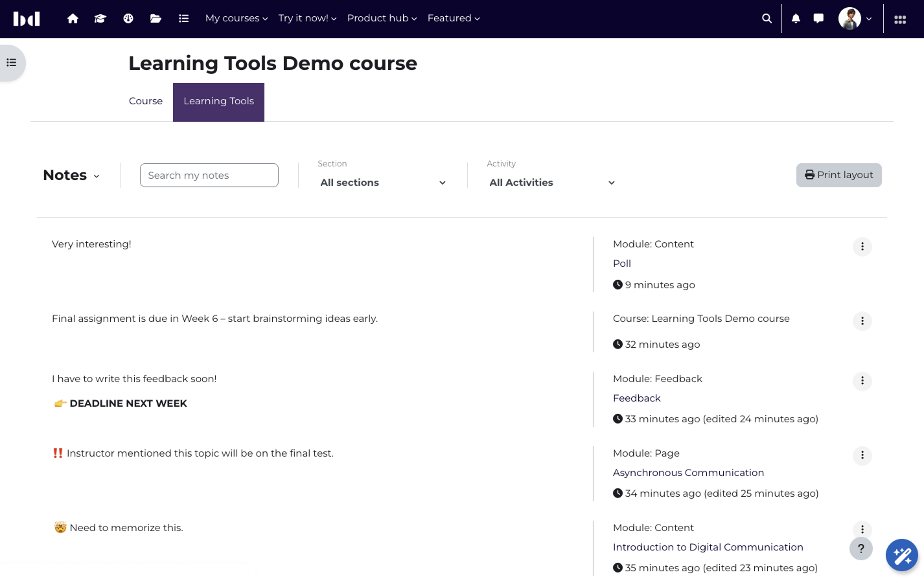Image resolution: width=924 pixels, height=579 pixels.
Task: Click the folder icon in navbar
Action: tap(156, 19)
